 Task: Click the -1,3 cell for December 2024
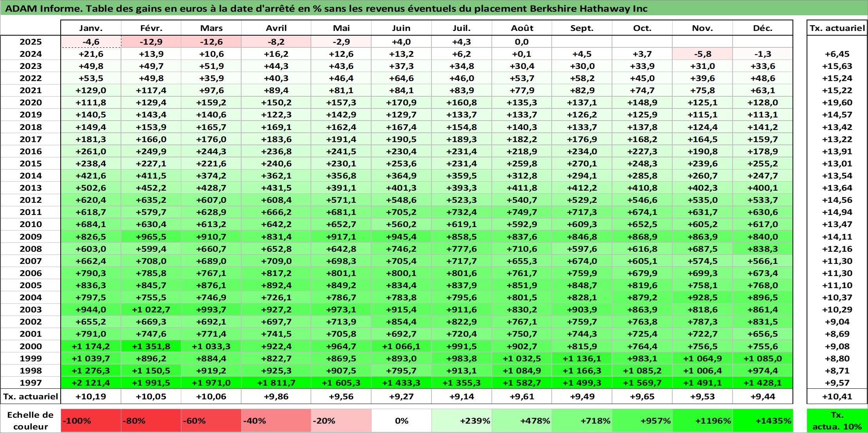coord(763,54)
